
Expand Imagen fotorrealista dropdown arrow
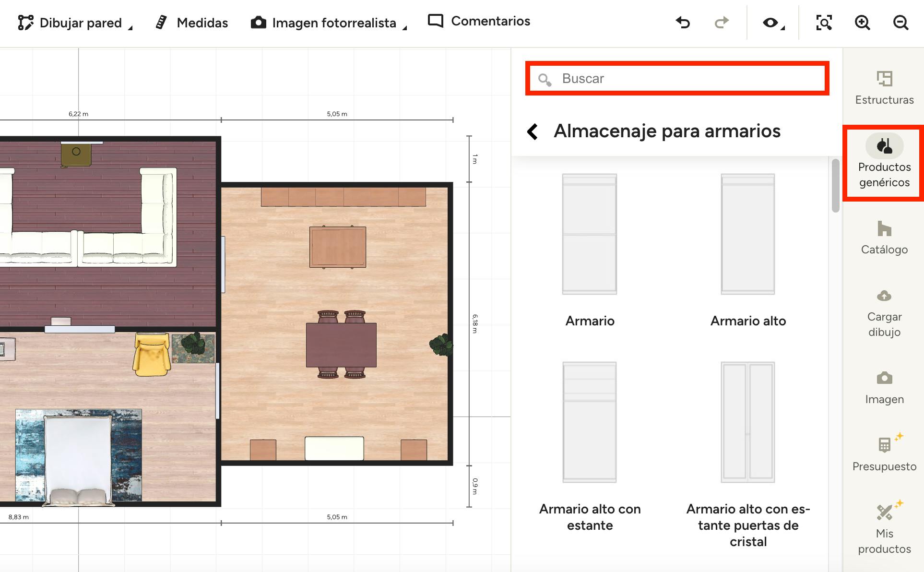pyautogui.click(x=404, y=28)
